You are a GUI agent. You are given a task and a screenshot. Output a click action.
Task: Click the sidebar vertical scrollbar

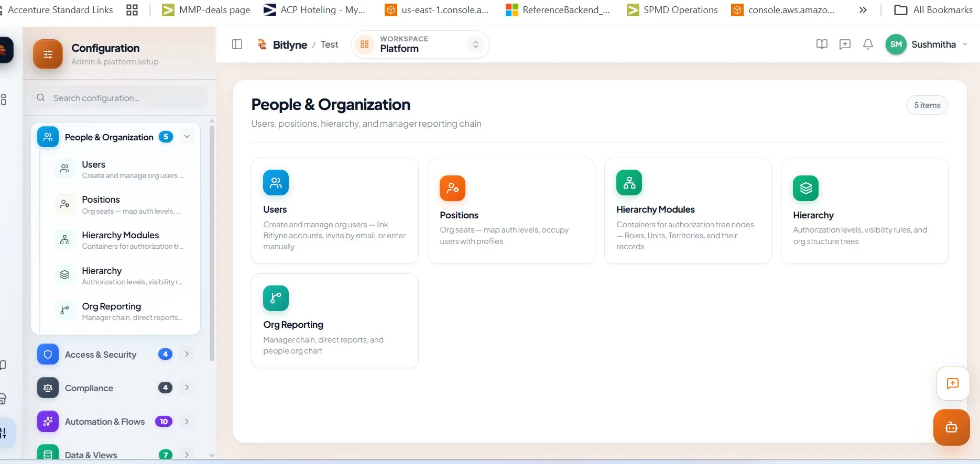(x=212, y=242)
